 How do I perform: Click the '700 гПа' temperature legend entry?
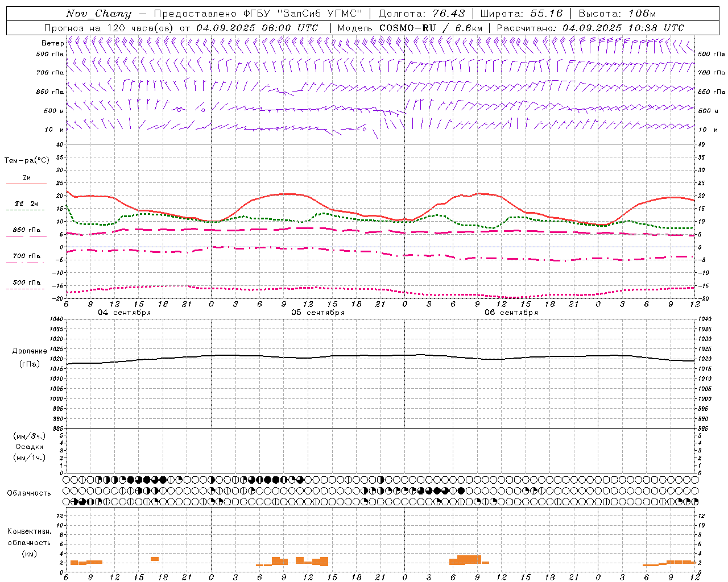(27, 256)
